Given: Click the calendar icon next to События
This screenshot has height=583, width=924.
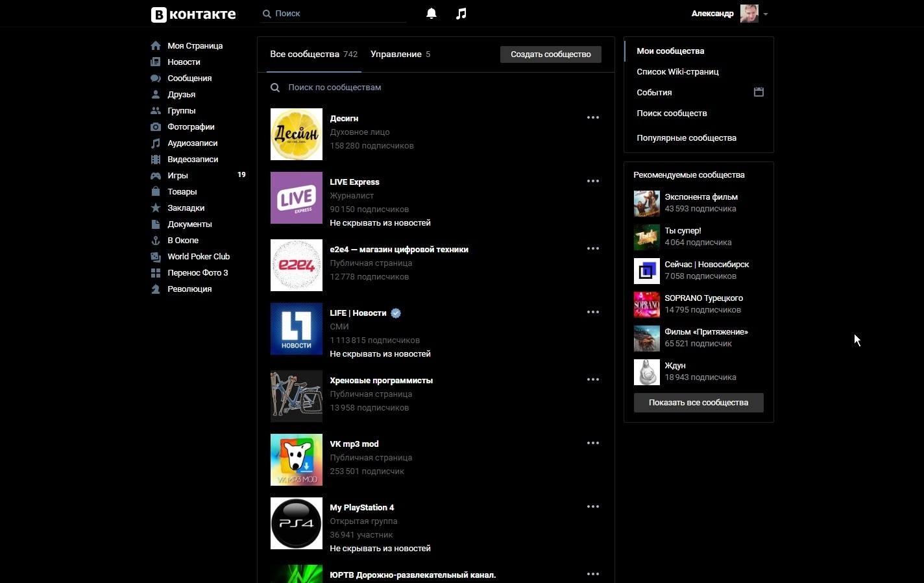Looking at the screenshot, I should pyautogui.click(x=759, y=92).
